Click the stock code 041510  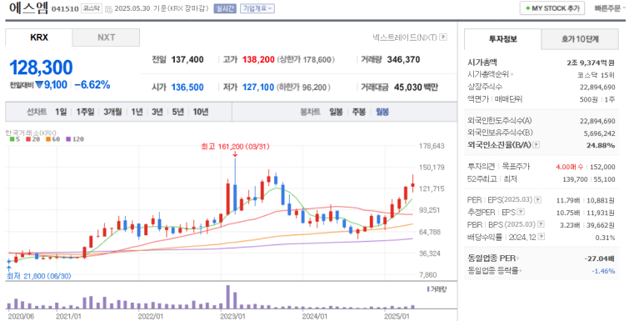[x=65, y=8]
